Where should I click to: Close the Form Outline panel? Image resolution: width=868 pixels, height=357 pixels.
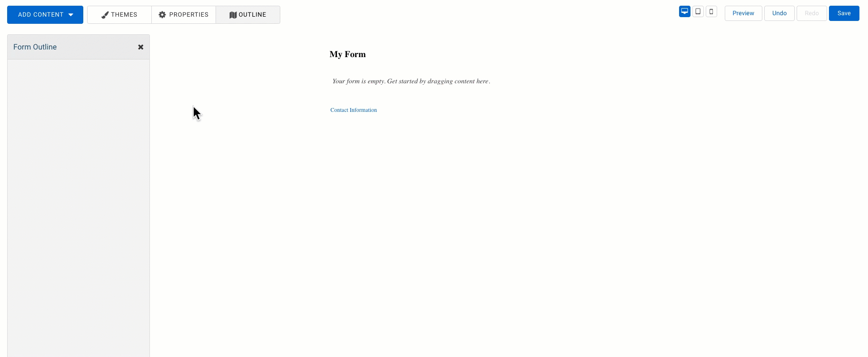pos(141,47)
